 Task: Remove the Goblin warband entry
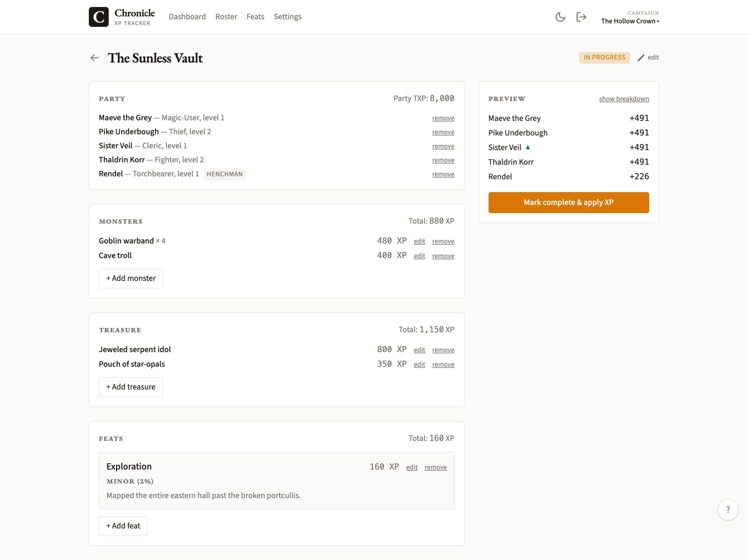[x=443, y=241]
